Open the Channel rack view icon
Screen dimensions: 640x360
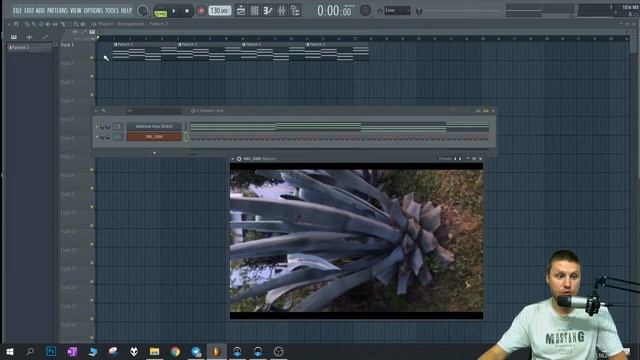268,11
